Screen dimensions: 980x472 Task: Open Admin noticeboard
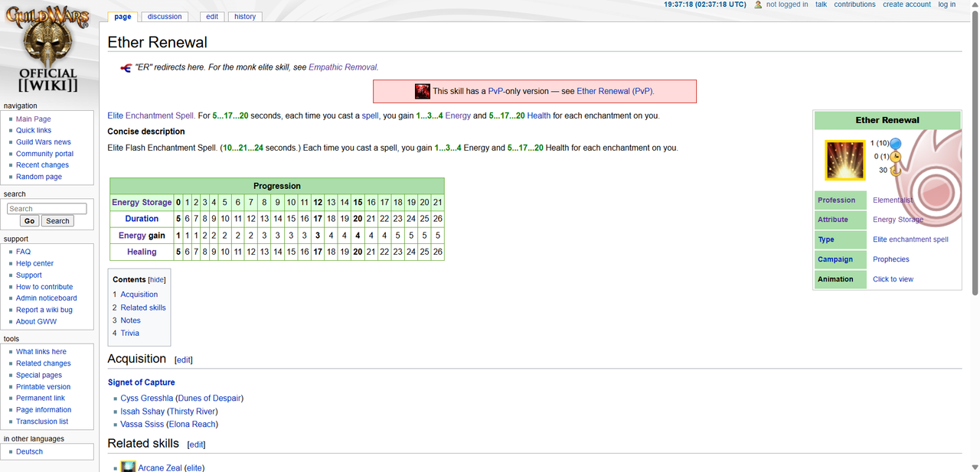pyautogui.click(x=47, y=298)
